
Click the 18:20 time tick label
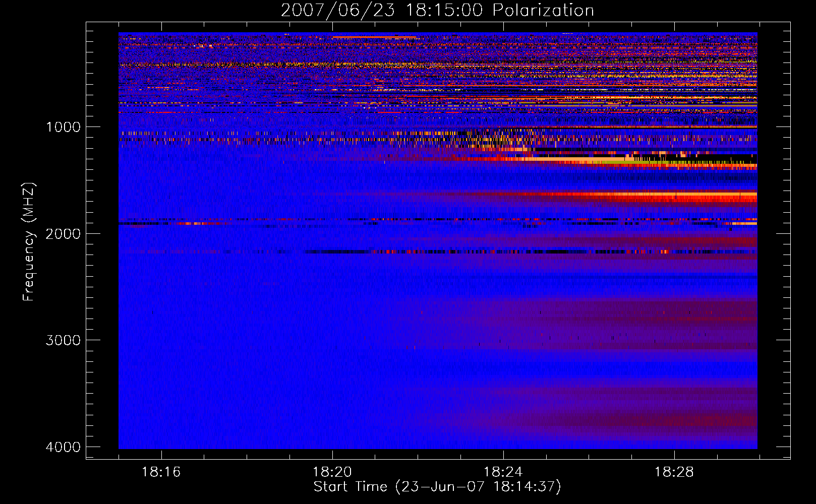click(332, 472)
